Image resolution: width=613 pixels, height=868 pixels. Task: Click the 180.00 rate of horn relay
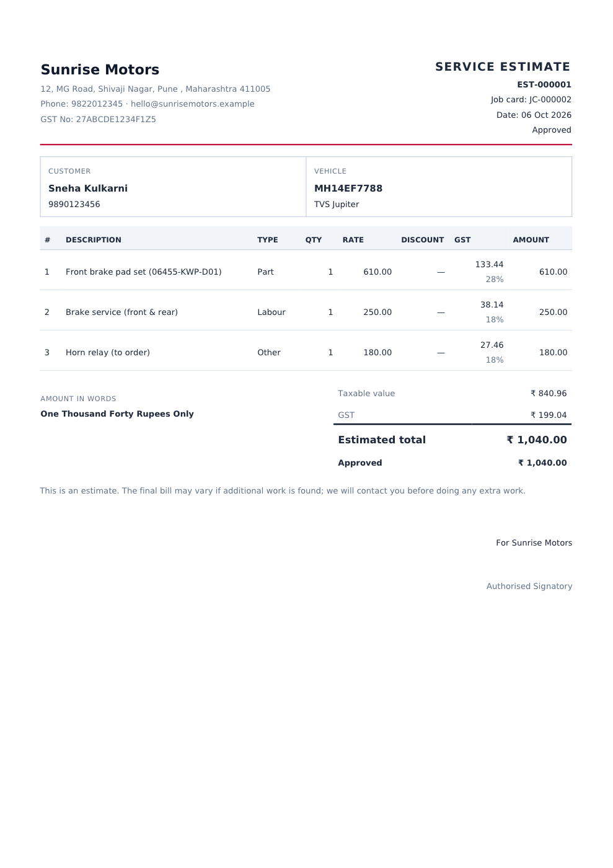[x=377, y=352]
